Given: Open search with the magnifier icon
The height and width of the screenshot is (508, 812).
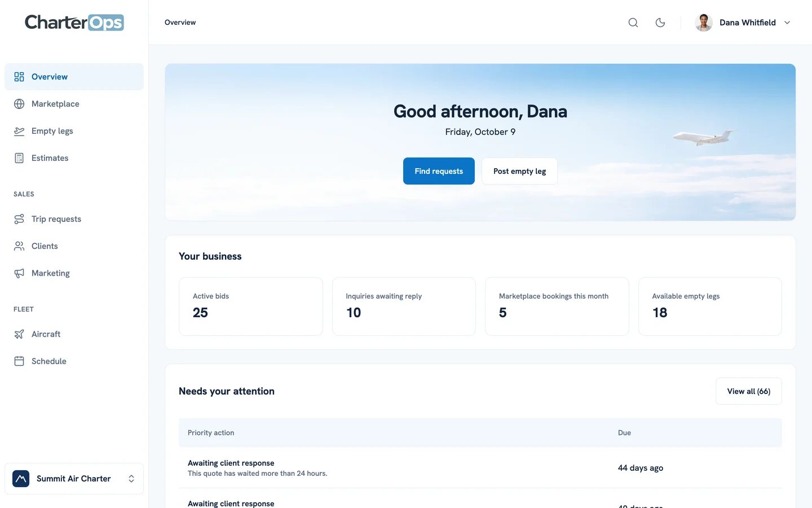Looking at the screenshot, I should coord(633,23).
